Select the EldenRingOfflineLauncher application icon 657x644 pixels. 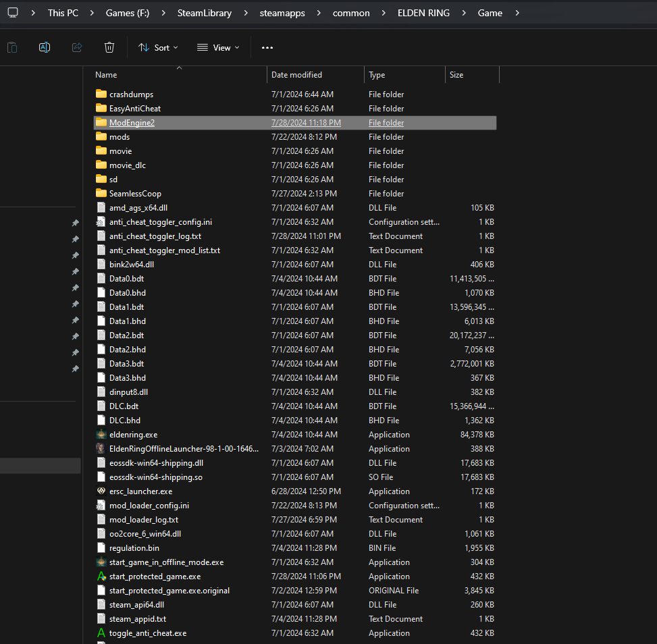point(101,449)
